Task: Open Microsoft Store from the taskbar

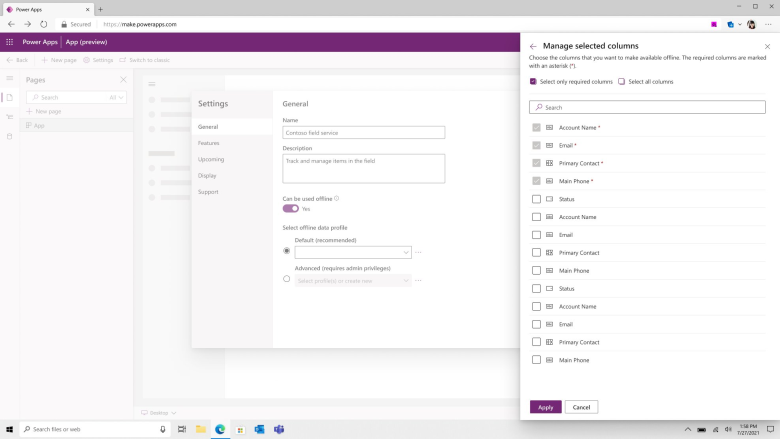Action: [240, 430]
